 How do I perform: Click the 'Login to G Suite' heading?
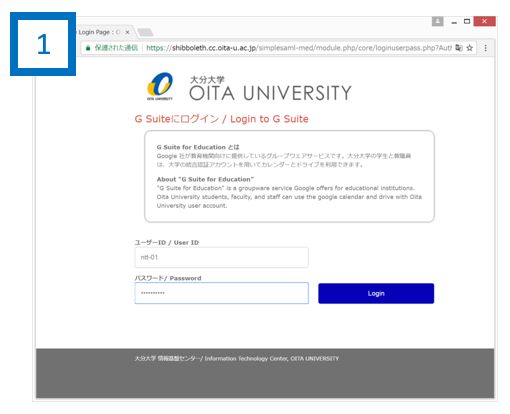click(x=269, y=119)
